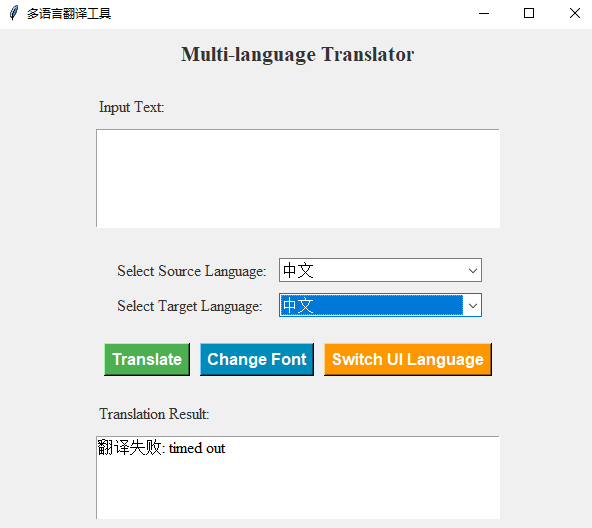Image resolution: width=592 pixels, height=528 pixels.
Task: Open the Change Font option
Action: coord(257,359)
